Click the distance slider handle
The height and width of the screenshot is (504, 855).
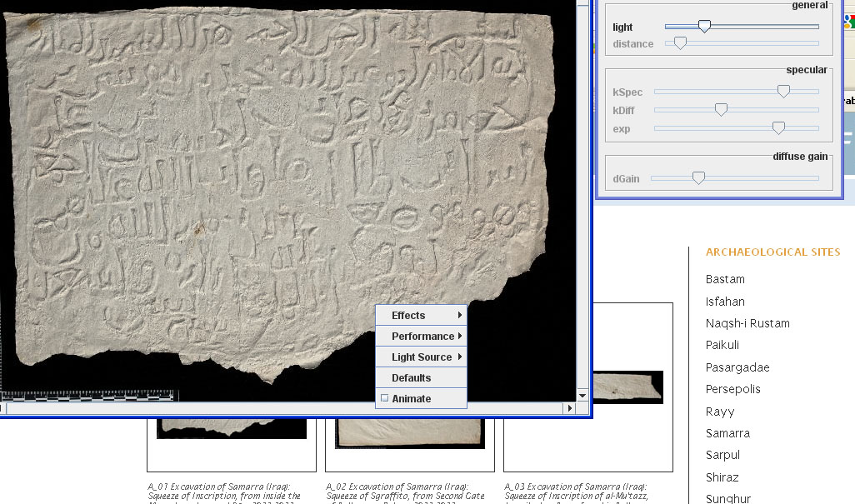pyautogui.click(x=679, y=42)
